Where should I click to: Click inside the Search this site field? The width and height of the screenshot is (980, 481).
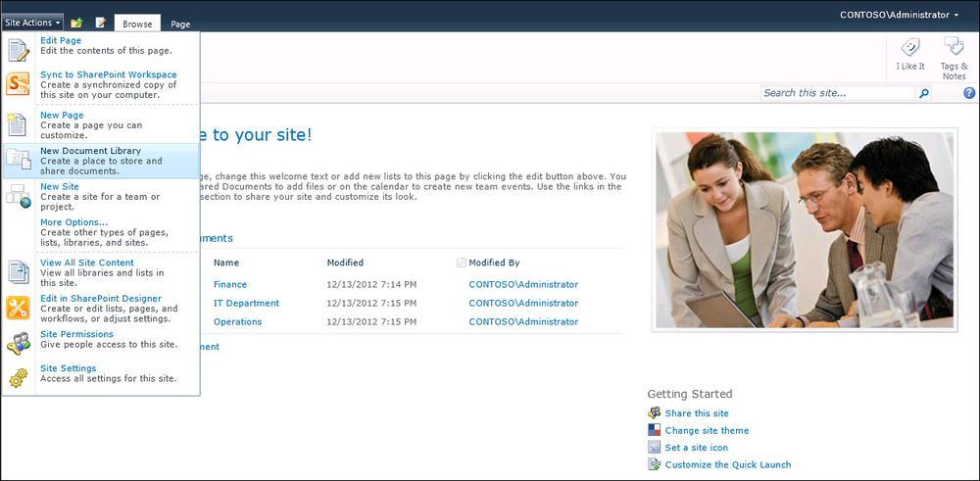[x=838, y=93]
